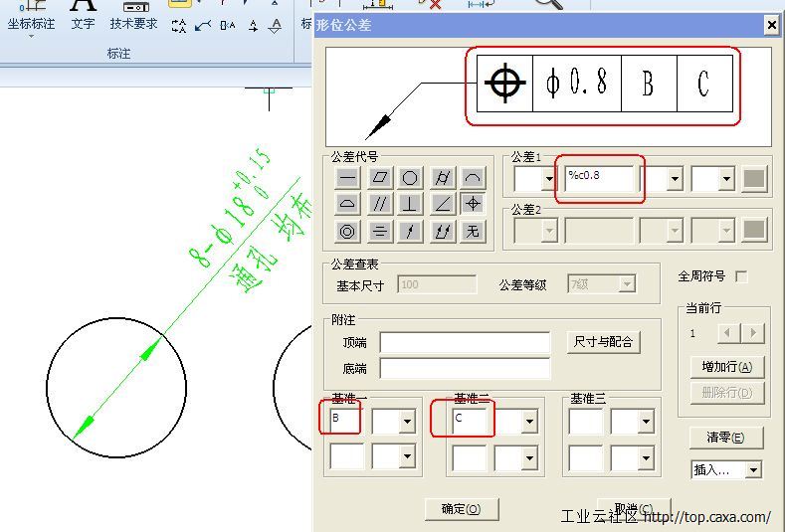This screenshot has width=785, height=532.
Task: Click the 增加行(A) button
Action: tap(727, 367)
